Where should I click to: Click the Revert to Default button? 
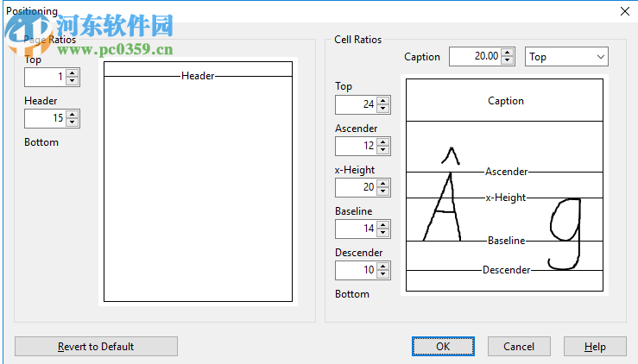click(96, 347)
